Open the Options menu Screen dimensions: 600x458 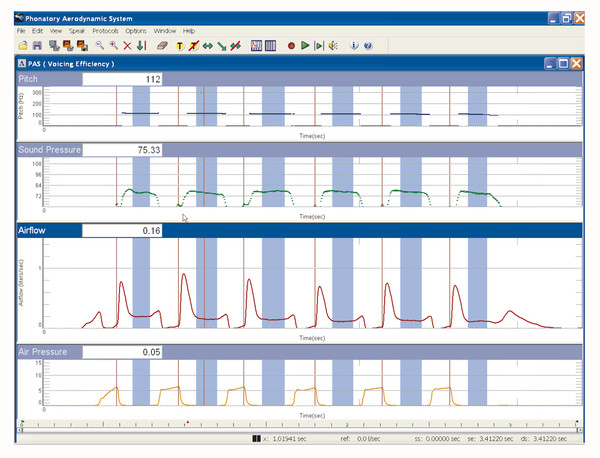point(135,31)
